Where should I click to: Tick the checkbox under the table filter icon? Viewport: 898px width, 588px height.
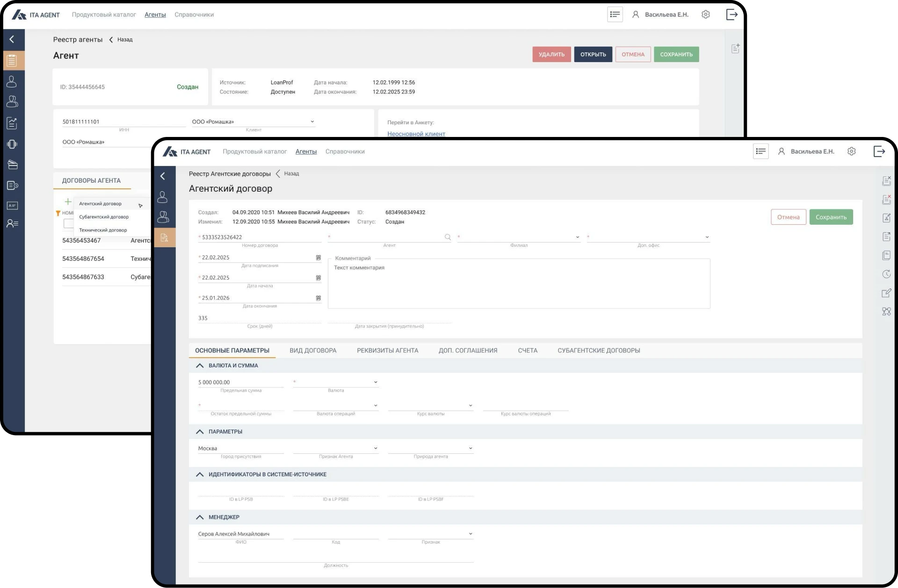(x=68, y=223)
